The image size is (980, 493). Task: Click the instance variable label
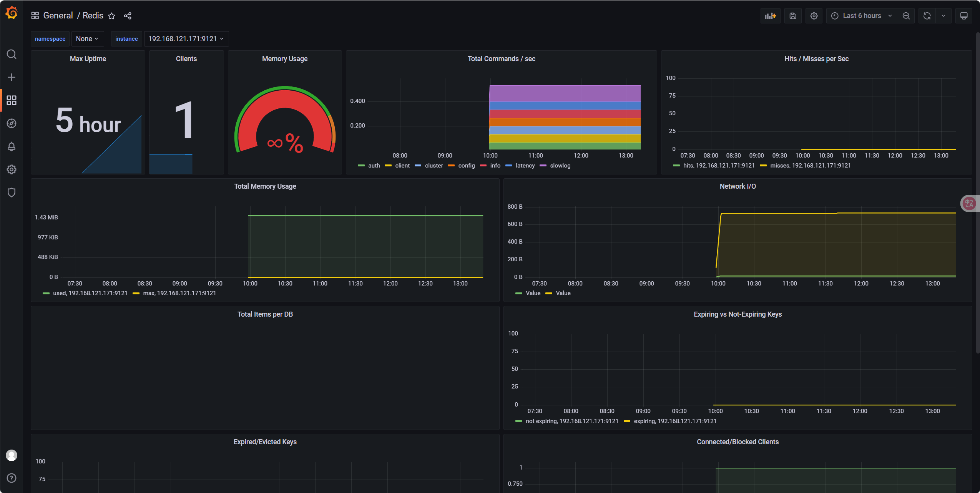pos(126,39)
